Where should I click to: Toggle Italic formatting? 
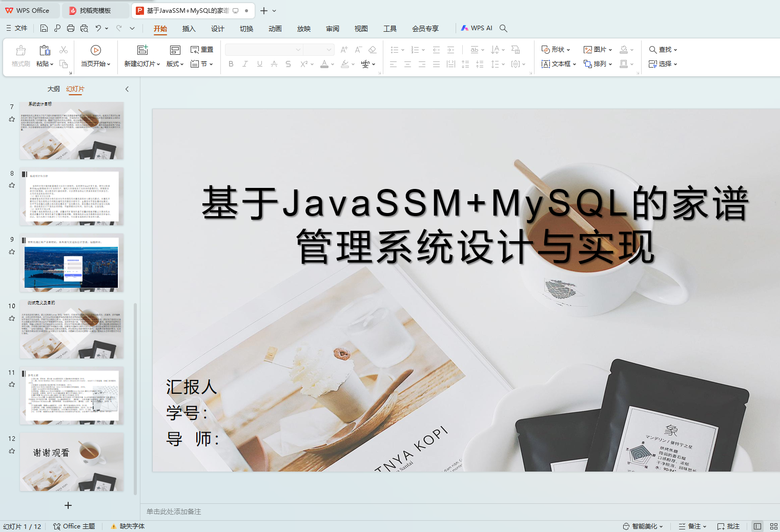(x=245, y=64)
